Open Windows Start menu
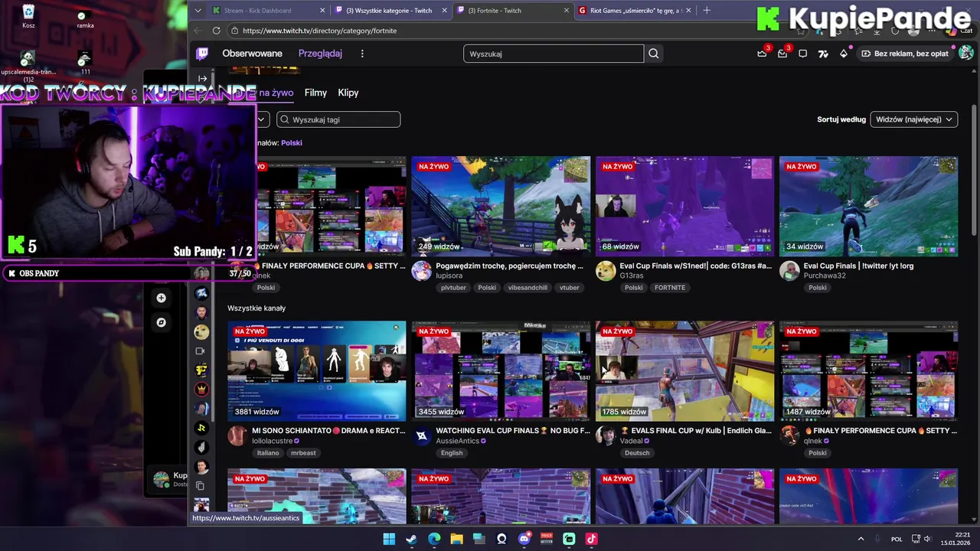The width and height of the screenshot is (980, 551). tap(389, 539)
